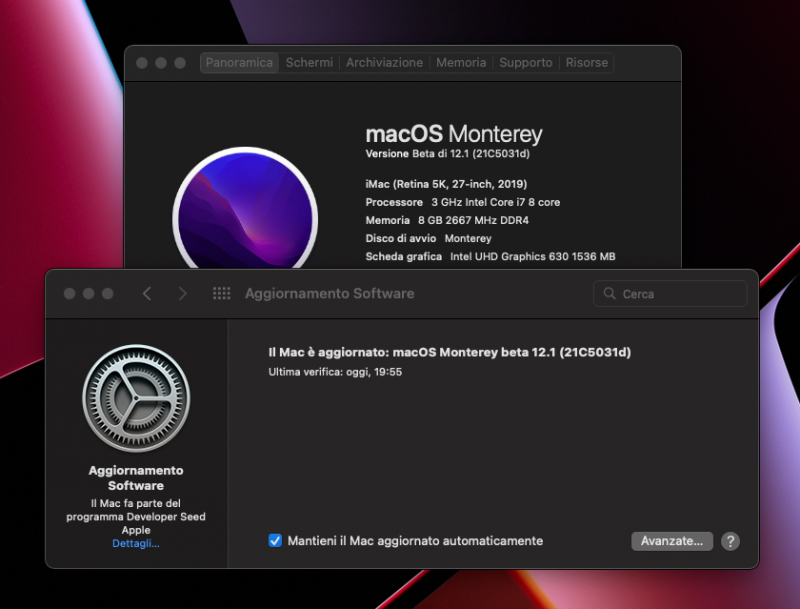
Task: Open Dettagli… link for Developer Seed
Action: [136, 544]
